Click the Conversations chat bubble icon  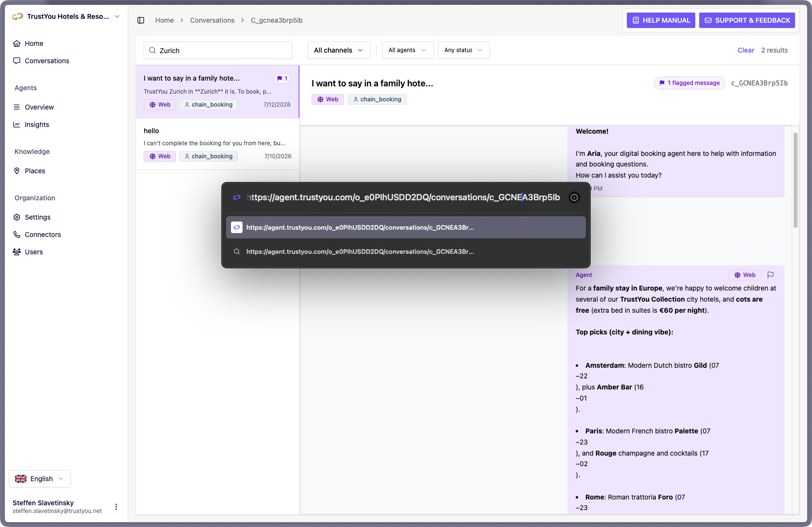17,61
